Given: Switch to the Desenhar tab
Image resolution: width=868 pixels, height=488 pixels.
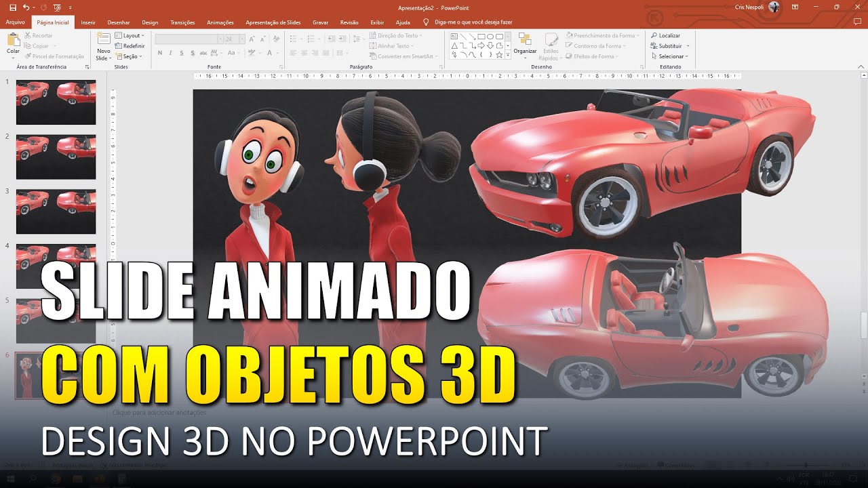Looking at the screenshot, I should 119,22.
